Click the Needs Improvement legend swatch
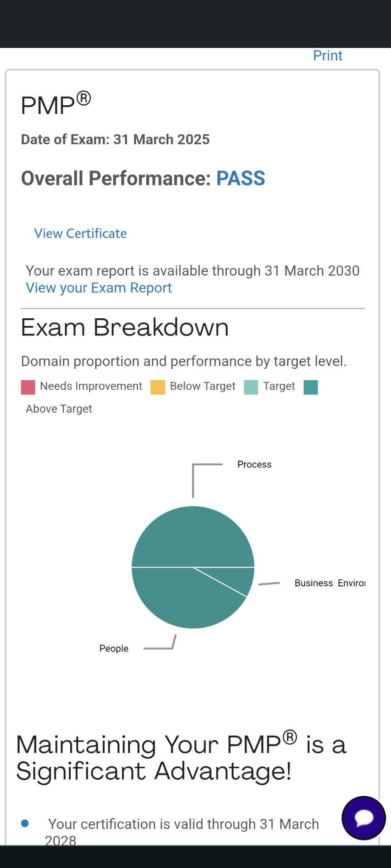 click(28, 387)
